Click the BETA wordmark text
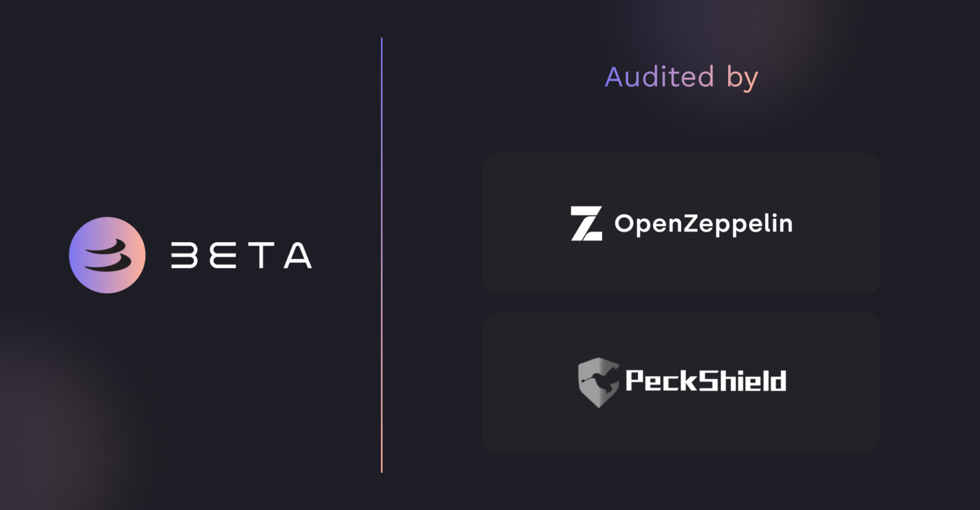This screenshot has width=980, height=510. coord(241,255)
